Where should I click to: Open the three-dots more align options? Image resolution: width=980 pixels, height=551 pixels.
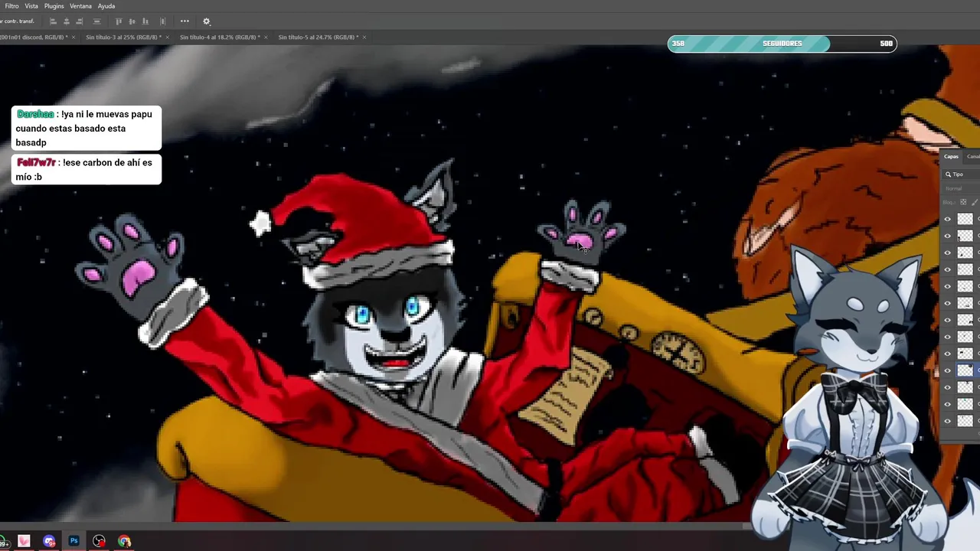185,21
